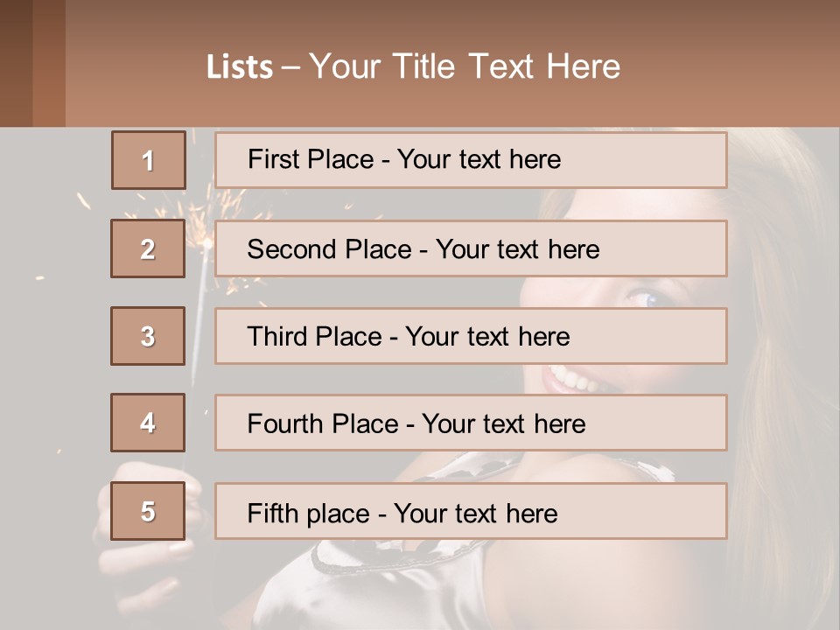
Task: Click the First Place text box
Action: tap(471, 160)
